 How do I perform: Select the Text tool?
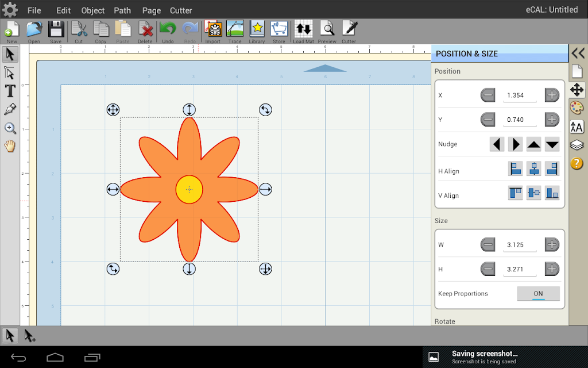point(10,91)
